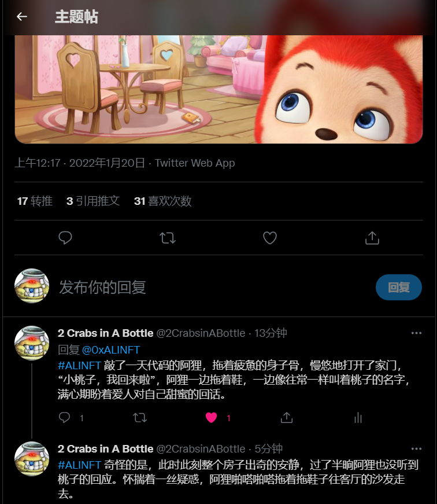The width and height of the screenshot is (437, 504).
Task: View analytics icon on 13分钟 reply
Action: (358, 418)
